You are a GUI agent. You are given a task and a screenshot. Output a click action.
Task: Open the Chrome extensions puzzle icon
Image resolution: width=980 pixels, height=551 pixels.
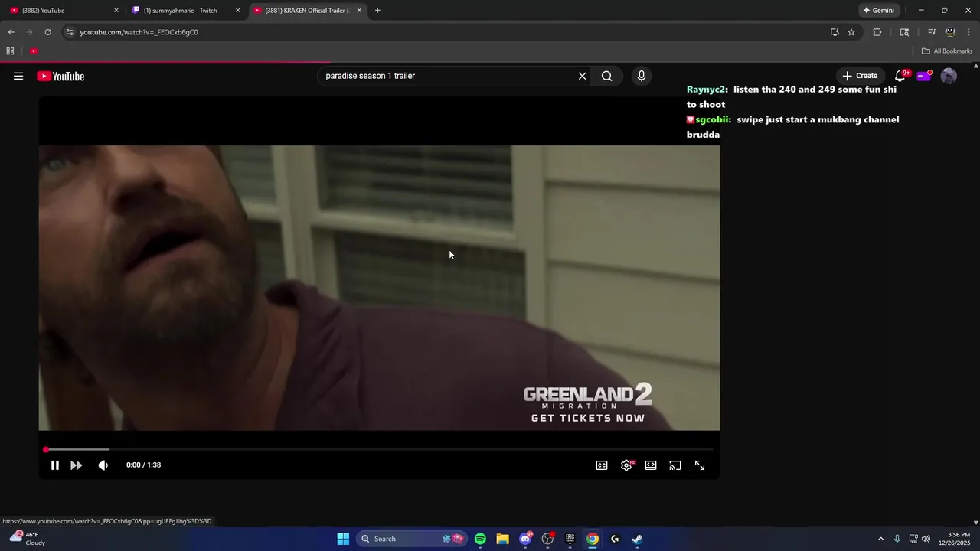(x=877, y=32)
